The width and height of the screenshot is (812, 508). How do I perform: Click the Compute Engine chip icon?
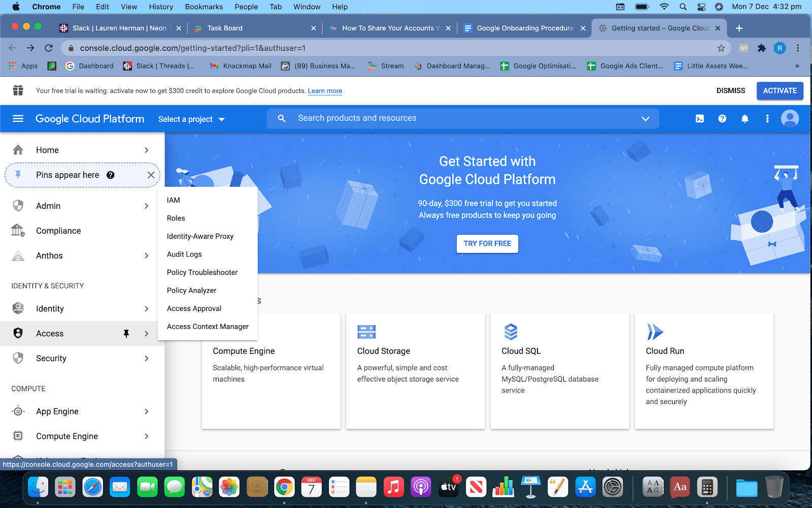[x=18, y=436]
